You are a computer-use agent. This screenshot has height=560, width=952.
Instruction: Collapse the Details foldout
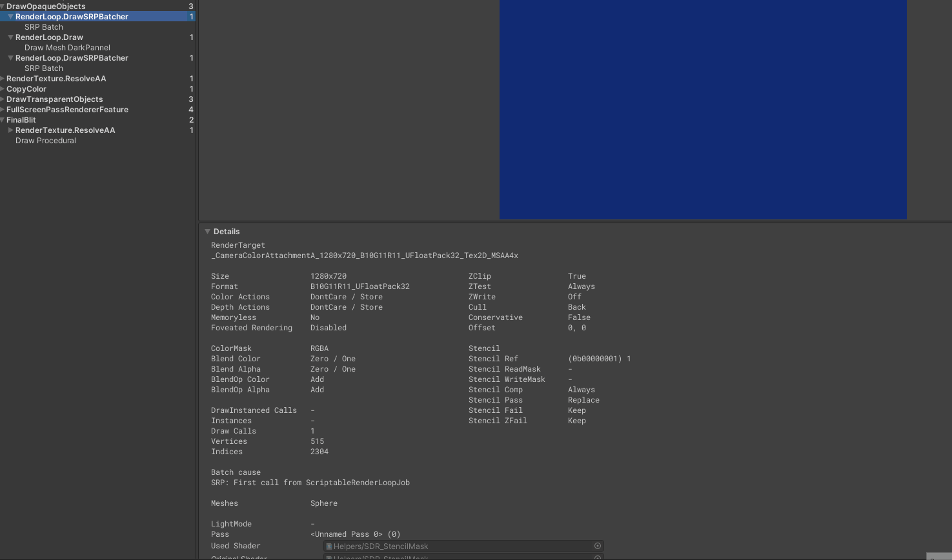[207, 232]
